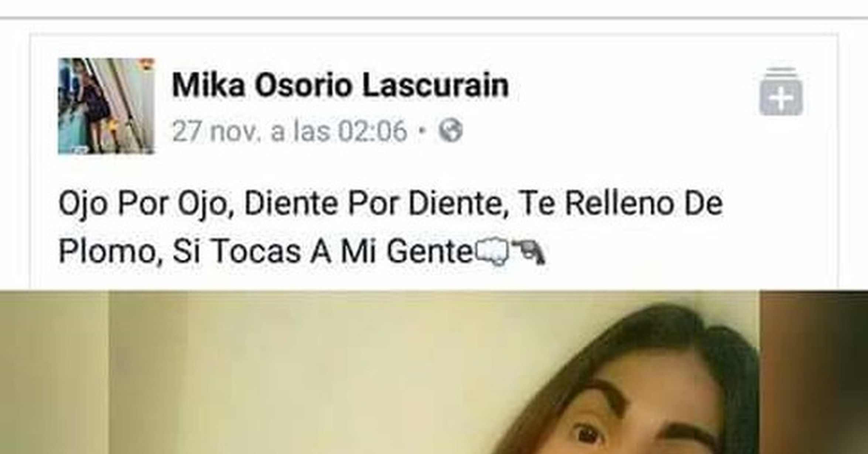Click the public globe privacy icon
This screenshot has height=454, width=868.
pos(450,130)
